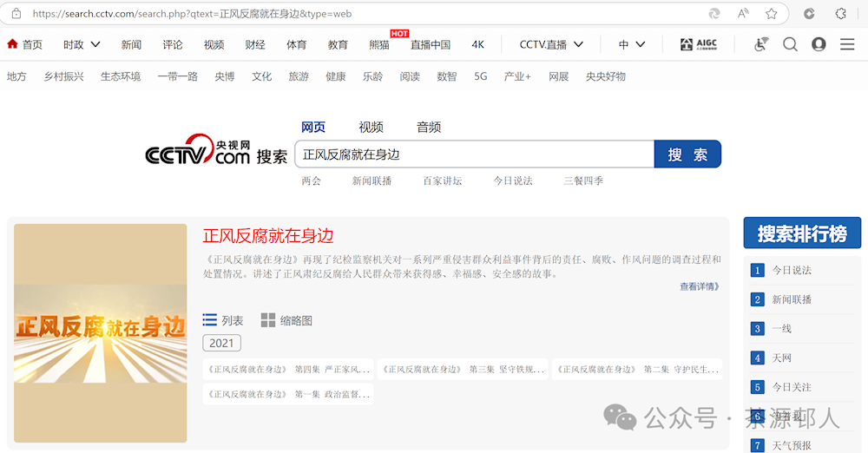The width and height of the screenshot is (868, 453).
Task: Click the search text input field
Action: click(475, 154)
